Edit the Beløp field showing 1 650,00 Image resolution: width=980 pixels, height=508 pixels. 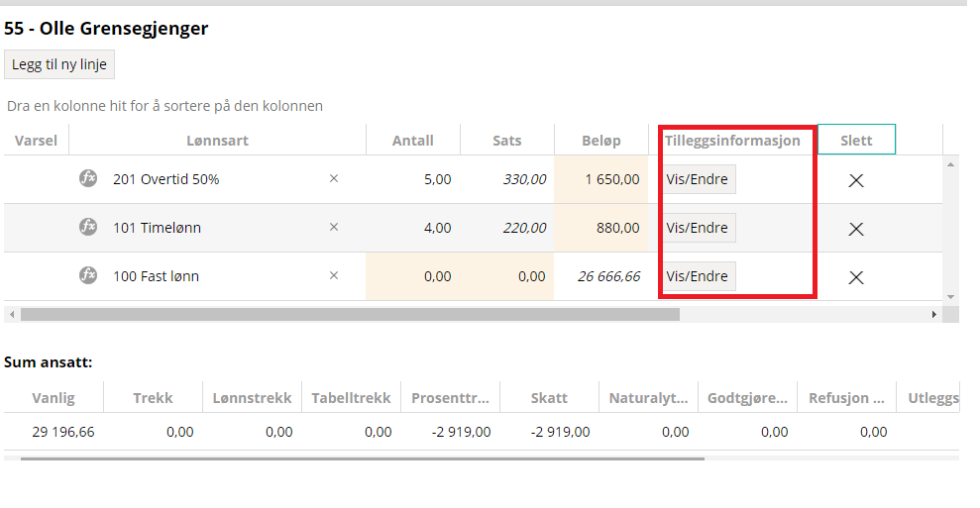coord(601,179)
